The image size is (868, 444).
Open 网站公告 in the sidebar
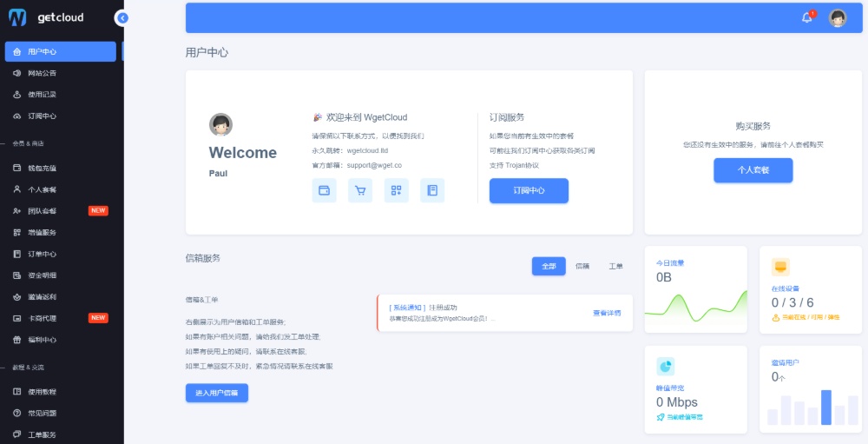pyautogui.click(x=61, y=73)
